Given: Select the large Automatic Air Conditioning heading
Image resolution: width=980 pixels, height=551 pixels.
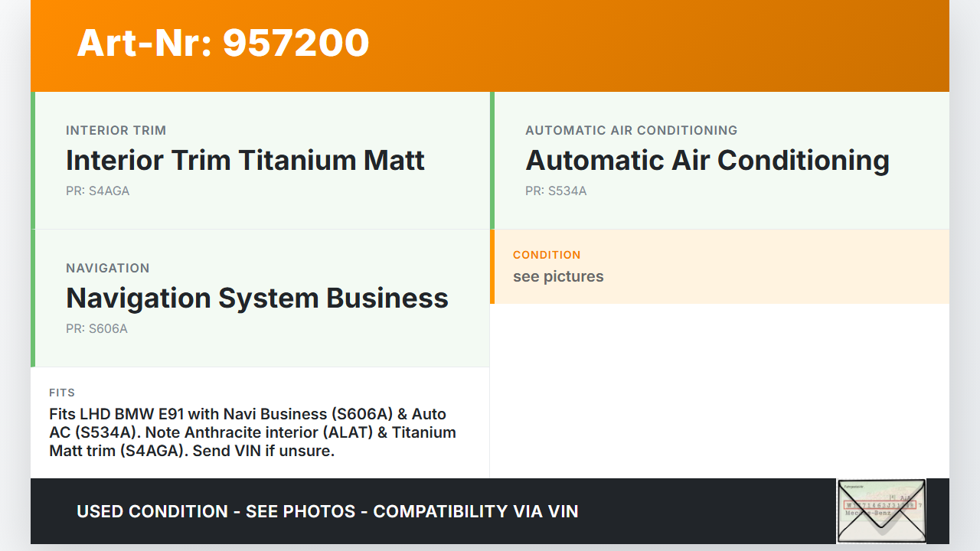Looking at the screenshot, I should tap(707, 161).
